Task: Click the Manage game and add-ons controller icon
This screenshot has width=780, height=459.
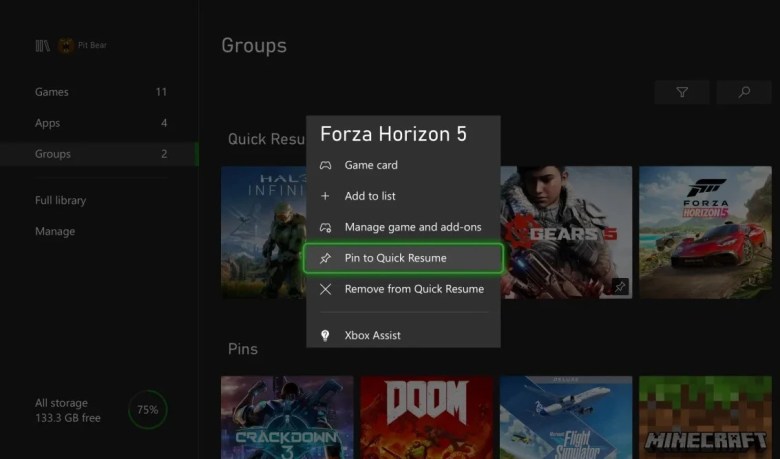Action: [x=325, y=227]
